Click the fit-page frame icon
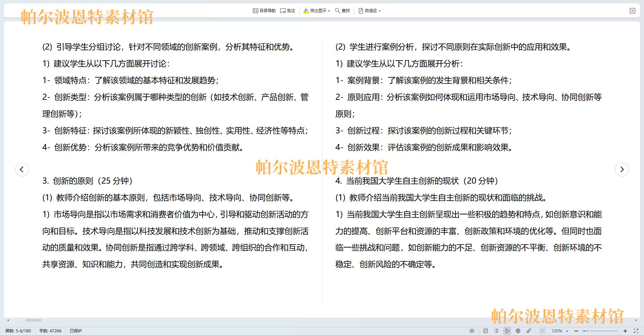Viewport: 644px width, 335px height. 542,331
